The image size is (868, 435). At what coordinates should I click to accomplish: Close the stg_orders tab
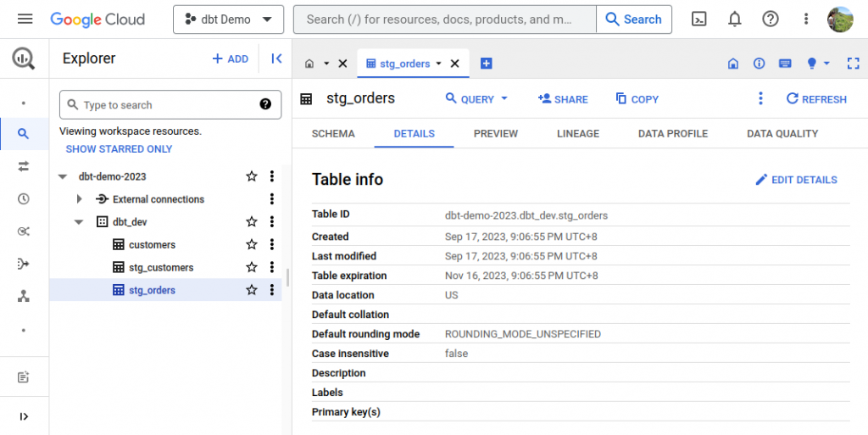[455, 64]
